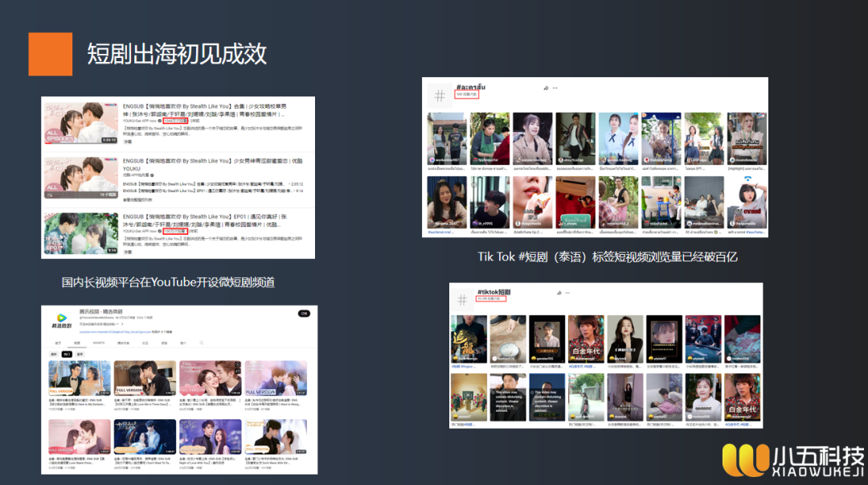Click the search magnifier in the Tencent channel tabs
Screen dimensions: 868x485
[202, 343]
